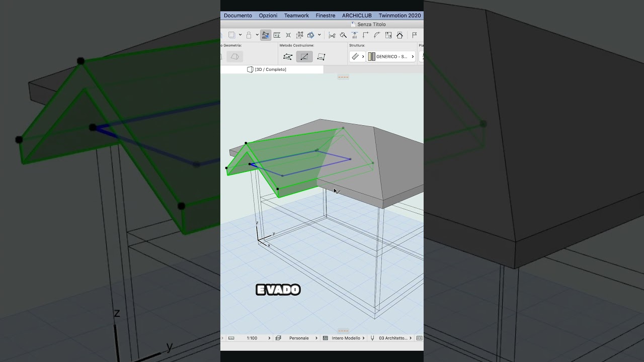Click the ruler measure tool icon in toolbar
This screenshot has height=362, width=644.
click(277, 35)
